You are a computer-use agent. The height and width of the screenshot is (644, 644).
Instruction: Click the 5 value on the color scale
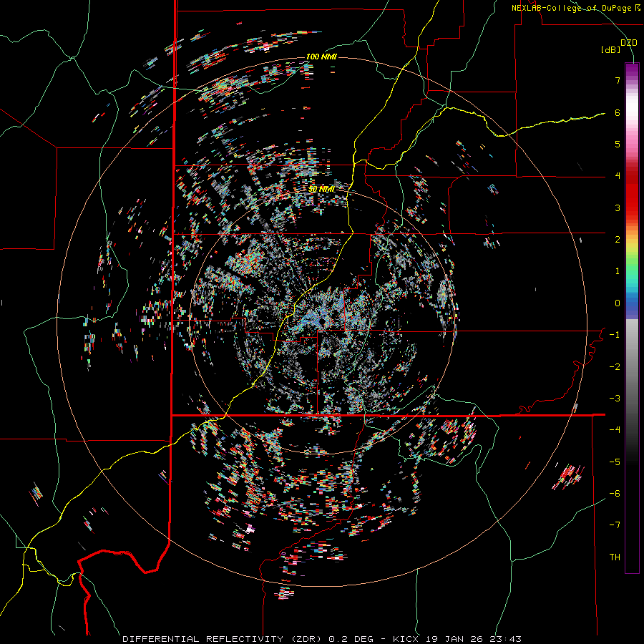click(x=618, y=144)
